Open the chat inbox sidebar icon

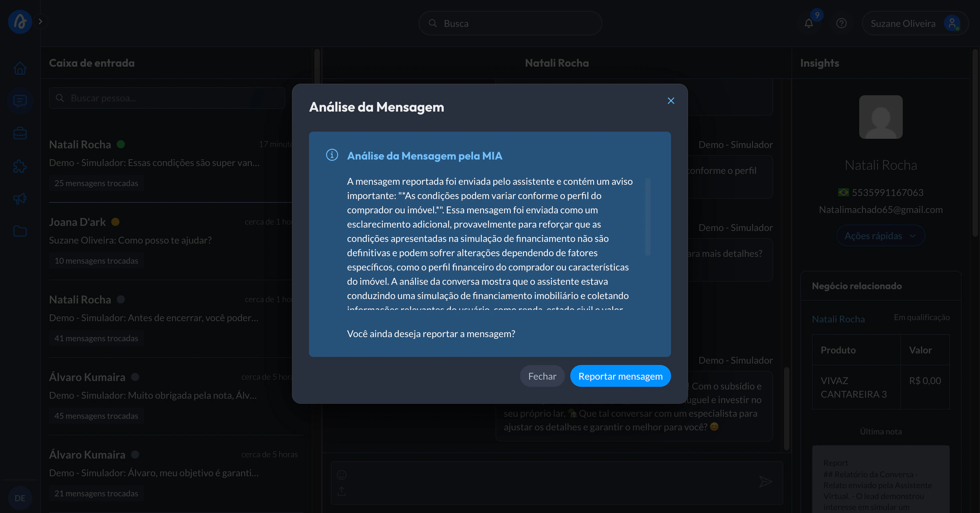20,101
